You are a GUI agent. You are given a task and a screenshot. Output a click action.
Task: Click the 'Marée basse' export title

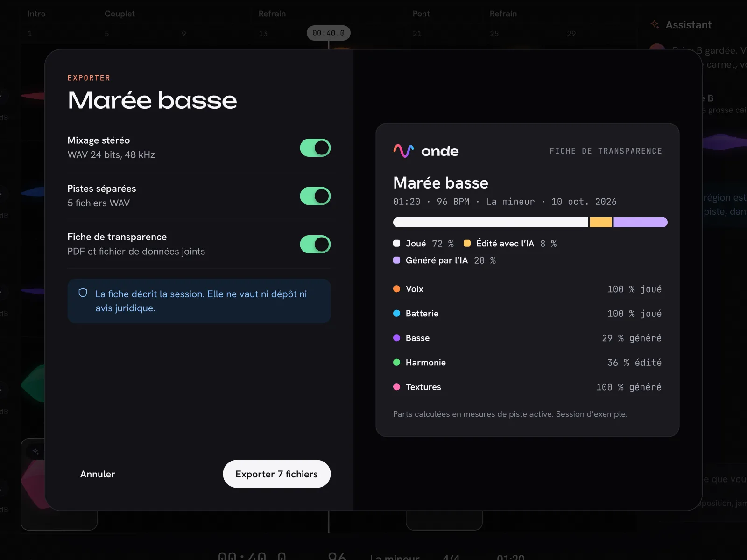[152, 100]
